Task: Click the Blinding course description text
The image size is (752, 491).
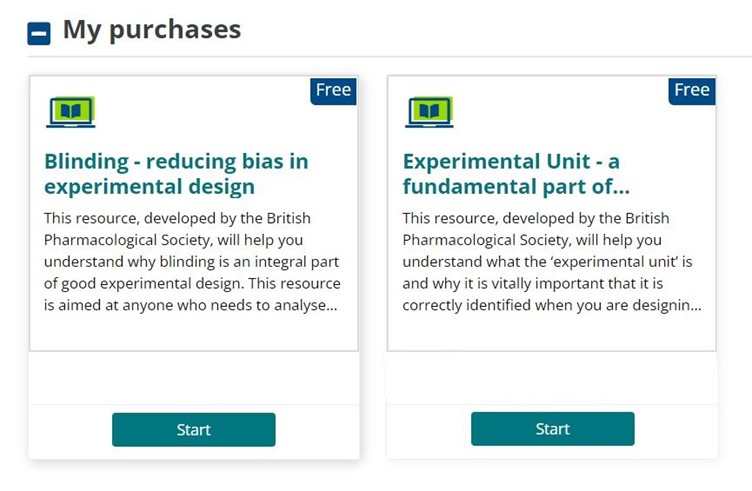Action: click(x=192, y=262)
